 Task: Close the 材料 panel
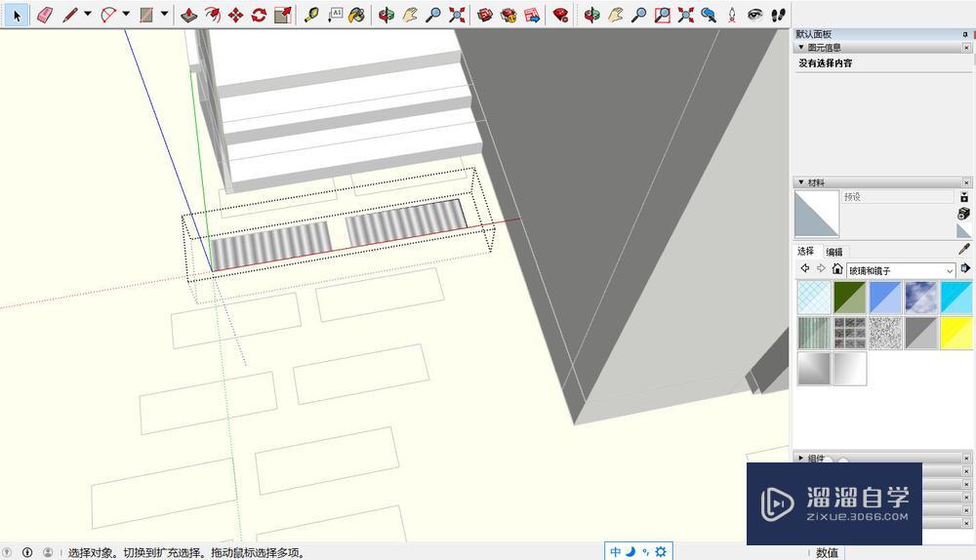(x=966, y=182)
